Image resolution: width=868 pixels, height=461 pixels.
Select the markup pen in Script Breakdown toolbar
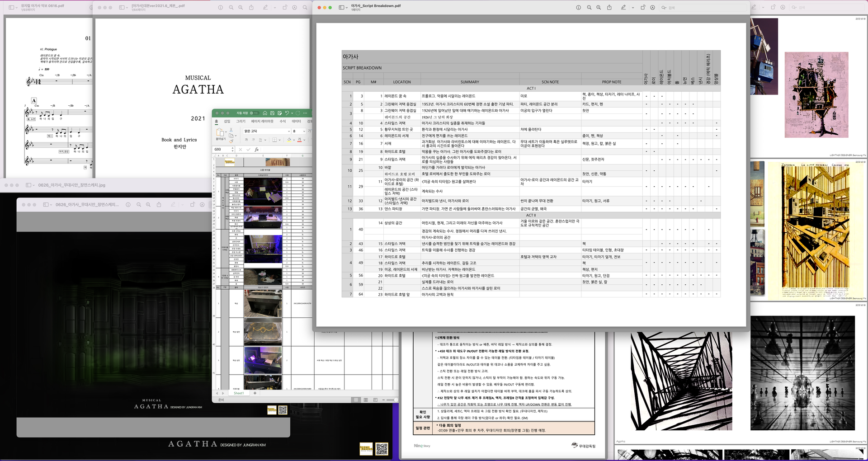click(623, 8)
